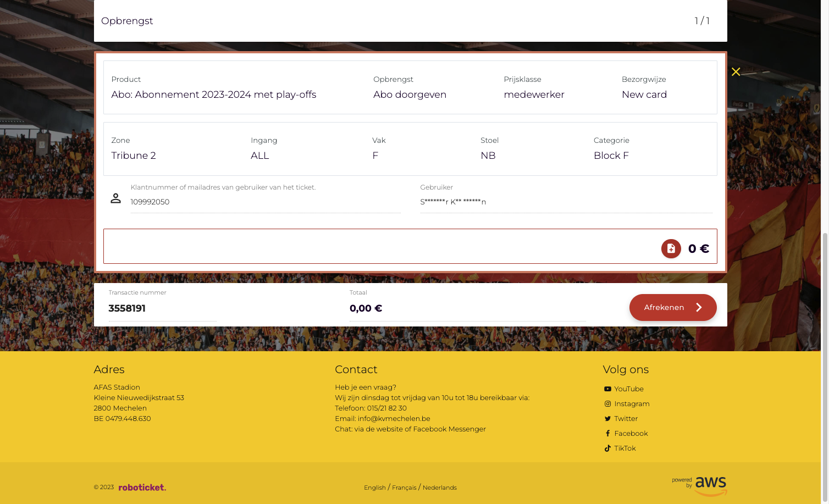Image resolution: width=829 pixels, height=504 pixels.
Task: Click medewerker price class value
Action: click(534, 95)
